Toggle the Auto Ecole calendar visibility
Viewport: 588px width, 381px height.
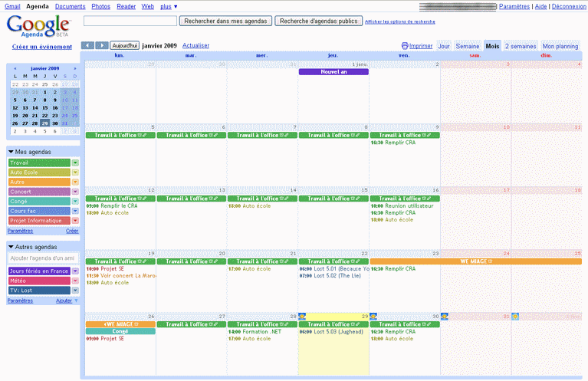(39, 172)
